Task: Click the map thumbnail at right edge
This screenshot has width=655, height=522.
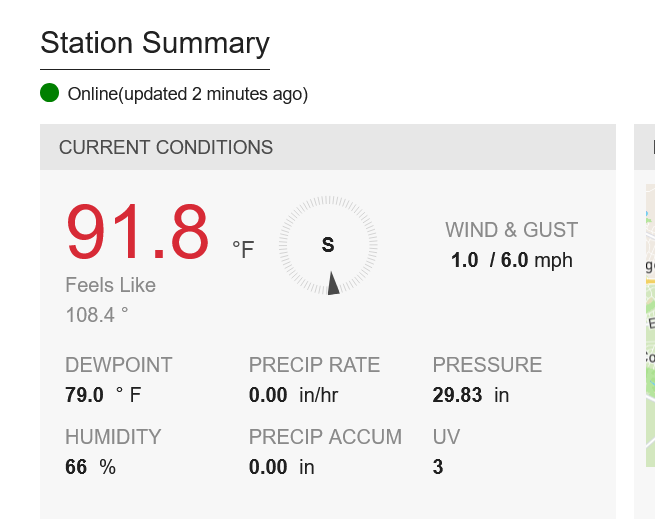Action: (x=648, y=330)
